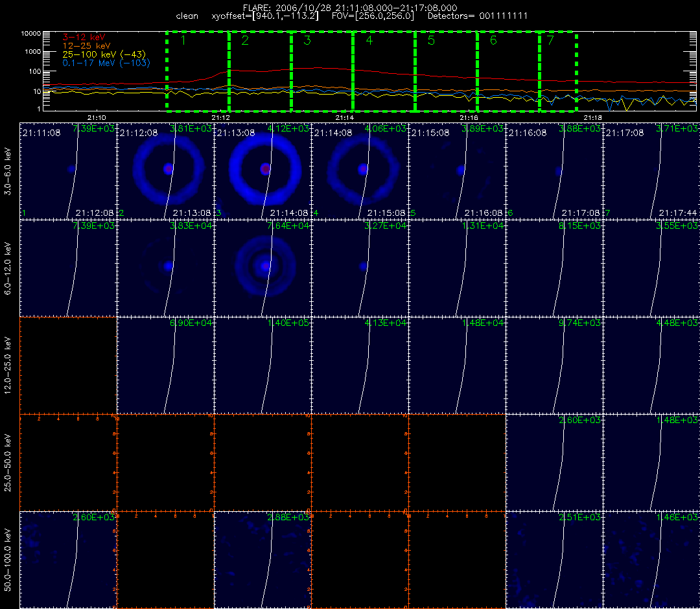
Task: Click the '3.0-6.0 keV' row label
Action: pyautogui.click(x=8, y=172)
